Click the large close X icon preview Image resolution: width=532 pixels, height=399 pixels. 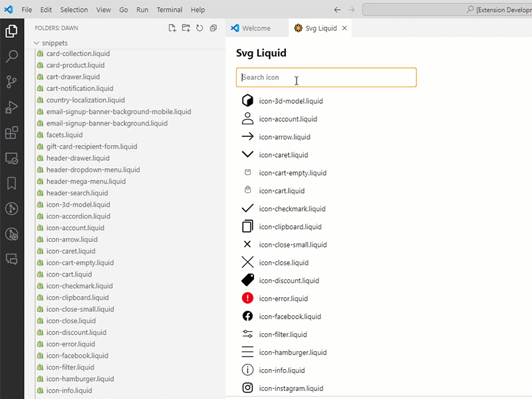pos(247,262)
